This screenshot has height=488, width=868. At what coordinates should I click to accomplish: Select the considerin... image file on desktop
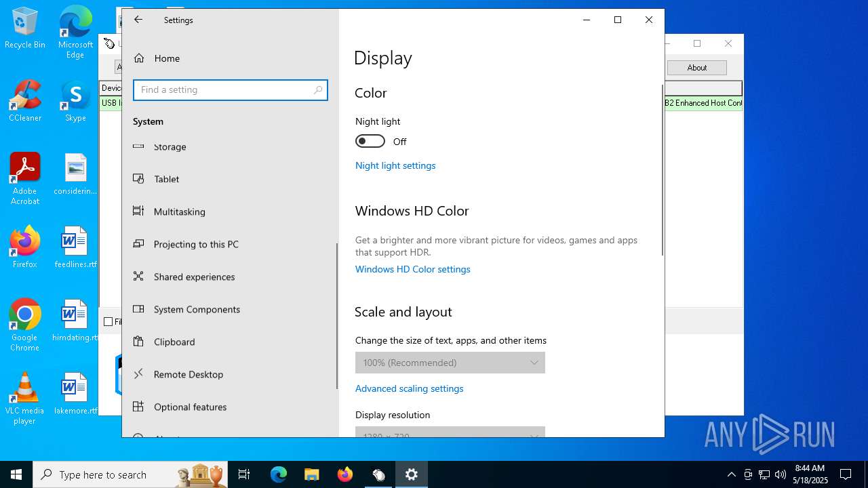click(x=75, y=174)
